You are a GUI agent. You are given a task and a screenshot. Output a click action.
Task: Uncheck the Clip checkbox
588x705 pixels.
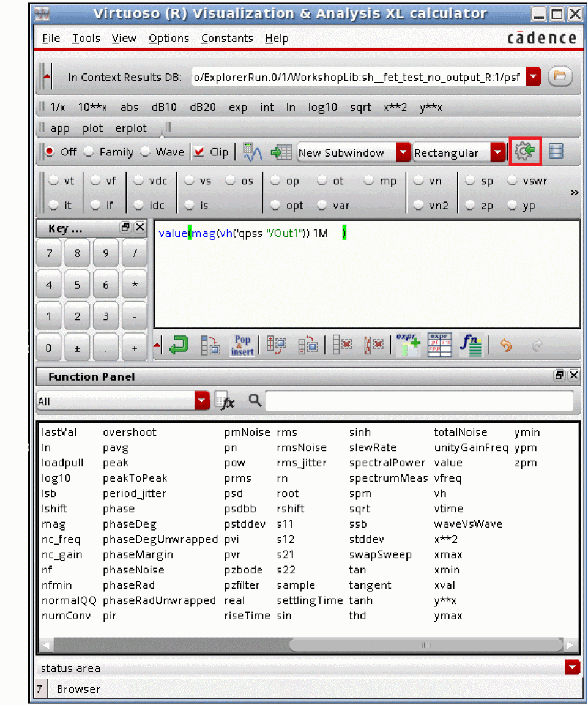[199, 152]
